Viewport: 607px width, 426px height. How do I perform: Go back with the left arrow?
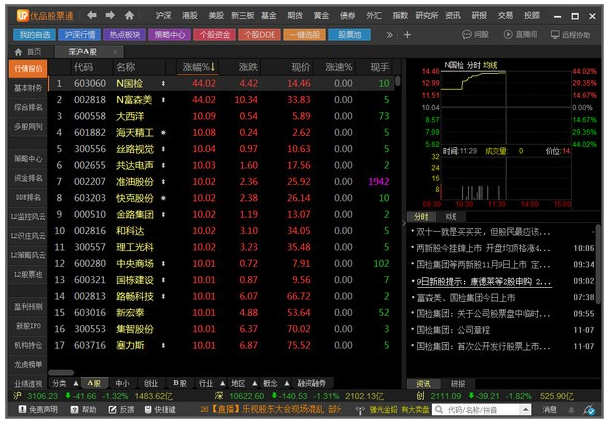92,15
